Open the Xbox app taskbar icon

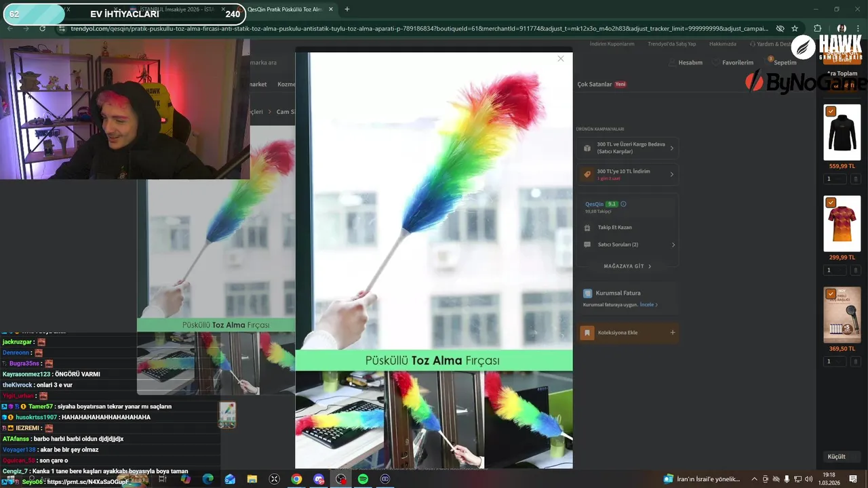(x=274, y=479)
